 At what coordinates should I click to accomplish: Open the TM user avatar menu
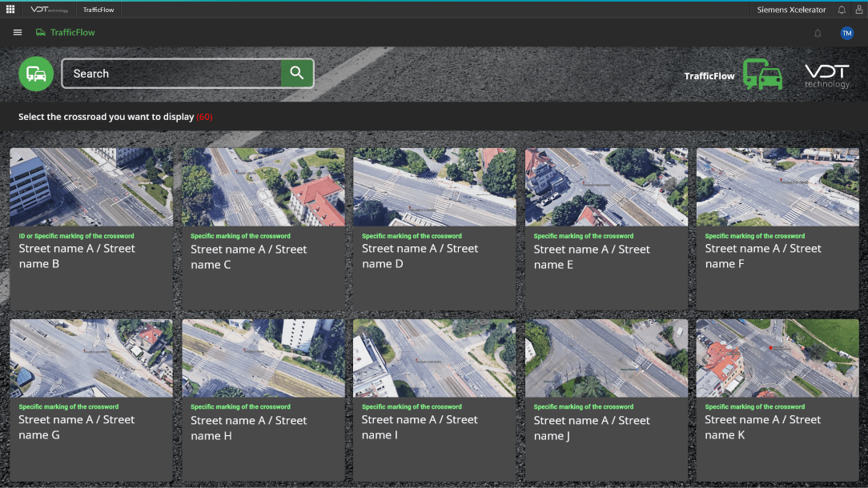846,33
